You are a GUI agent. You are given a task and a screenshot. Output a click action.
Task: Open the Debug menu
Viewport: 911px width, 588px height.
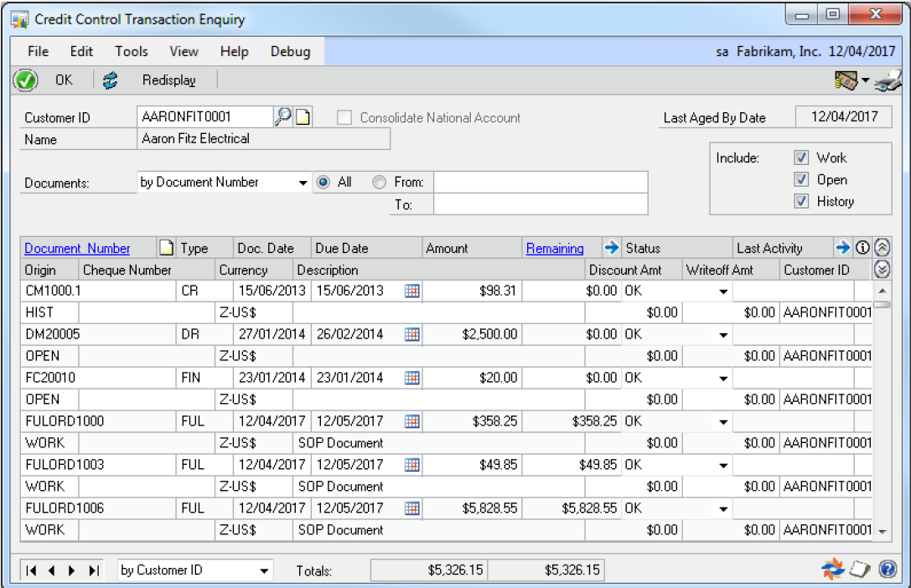[290, 51]
